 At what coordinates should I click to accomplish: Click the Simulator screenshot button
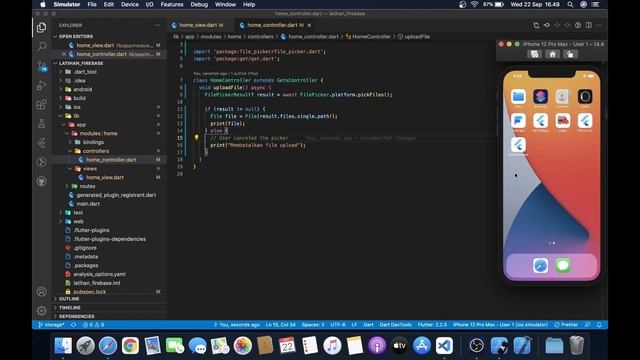(x=534, y=54)
